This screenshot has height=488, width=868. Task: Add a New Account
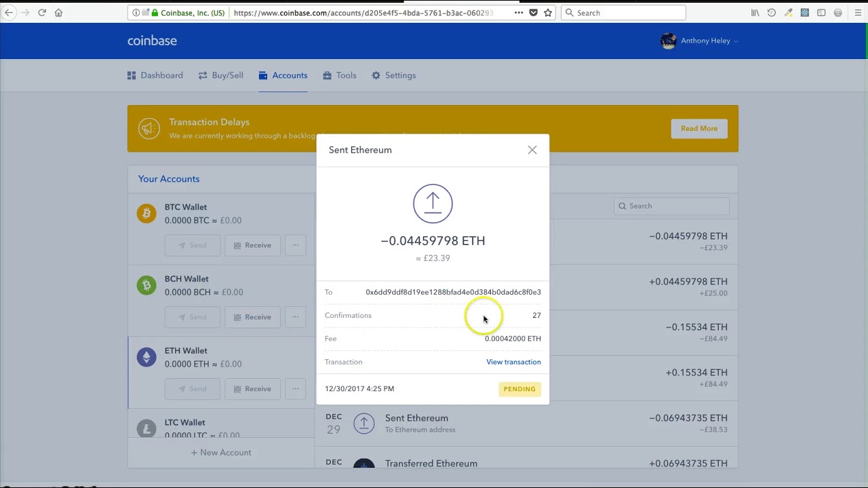(x=221, y=453)
